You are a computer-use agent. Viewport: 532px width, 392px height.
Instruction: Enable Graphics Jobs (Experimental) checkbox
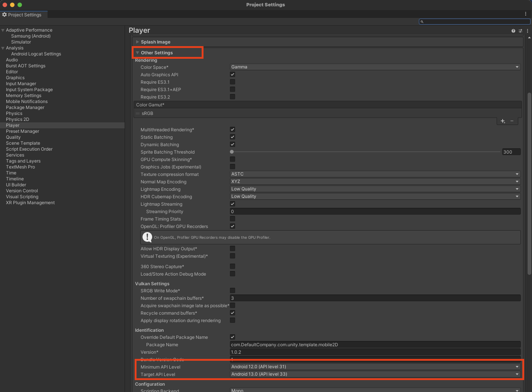pos(233,167)
